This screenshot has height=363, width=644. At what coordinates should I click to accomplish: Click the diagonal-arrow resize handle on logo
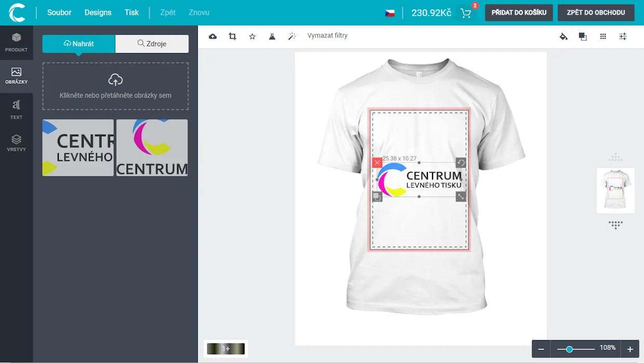[x=461, y=197]
